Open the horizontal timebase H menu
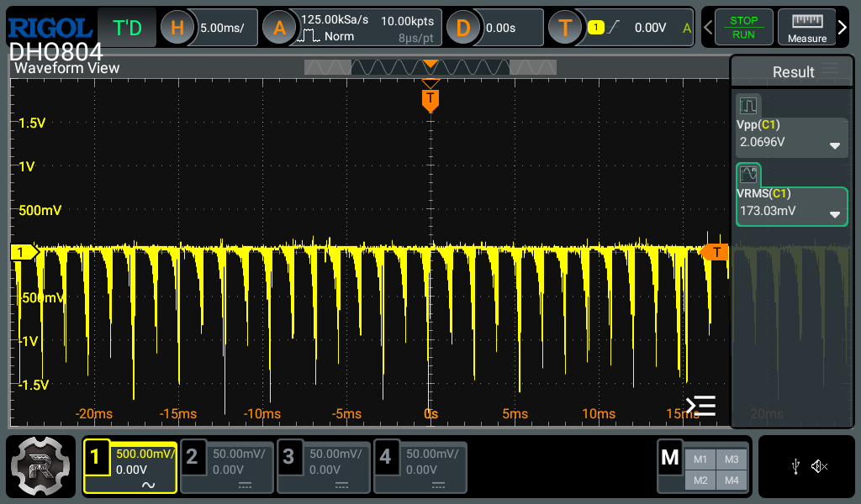The image size is (861, 504). (177, 28)
